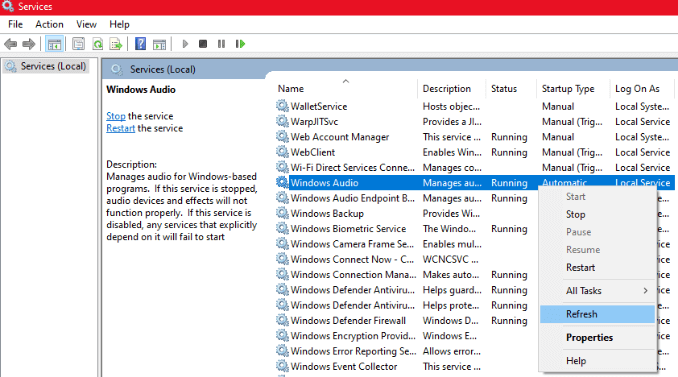Click the Start Service play icon
Screen dimensions: 678x377
click(185, 44)
